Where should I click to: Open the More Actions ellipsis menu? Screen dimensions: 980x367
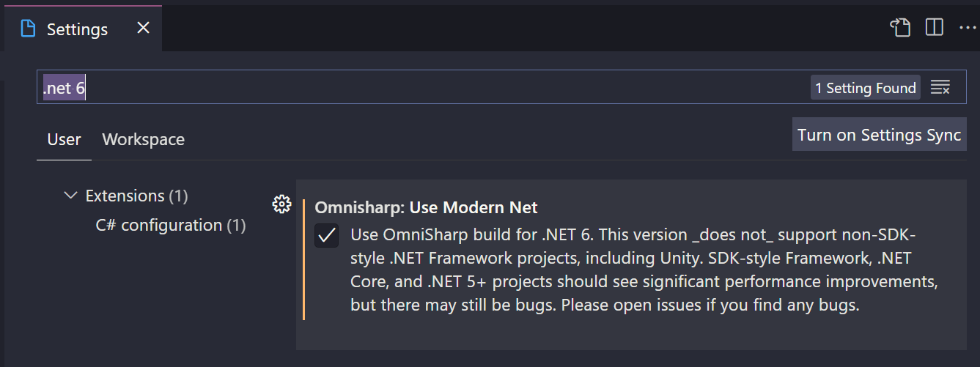(x=968, y=28)
